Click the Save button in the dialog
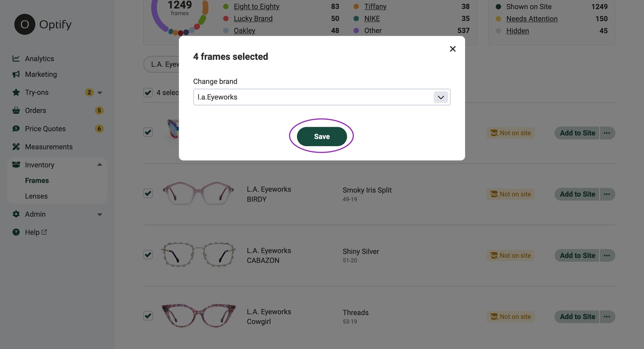The image size is (644, 349). (322, 136)
